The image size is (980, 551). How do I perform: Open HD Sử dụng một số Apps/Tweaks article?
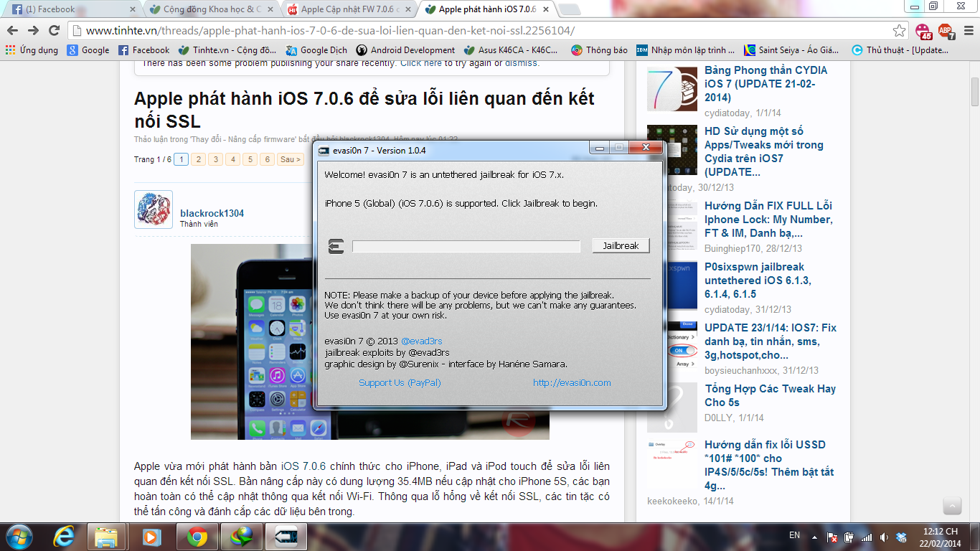coord(764,151)
